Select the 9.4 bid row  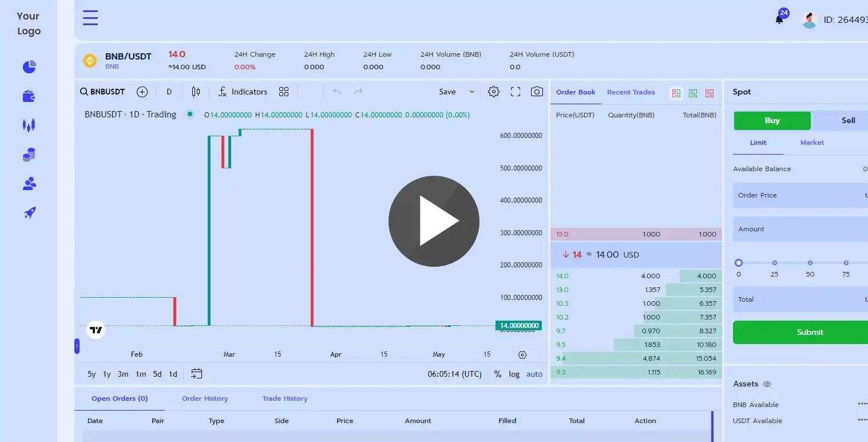click(x=636, y=358)
